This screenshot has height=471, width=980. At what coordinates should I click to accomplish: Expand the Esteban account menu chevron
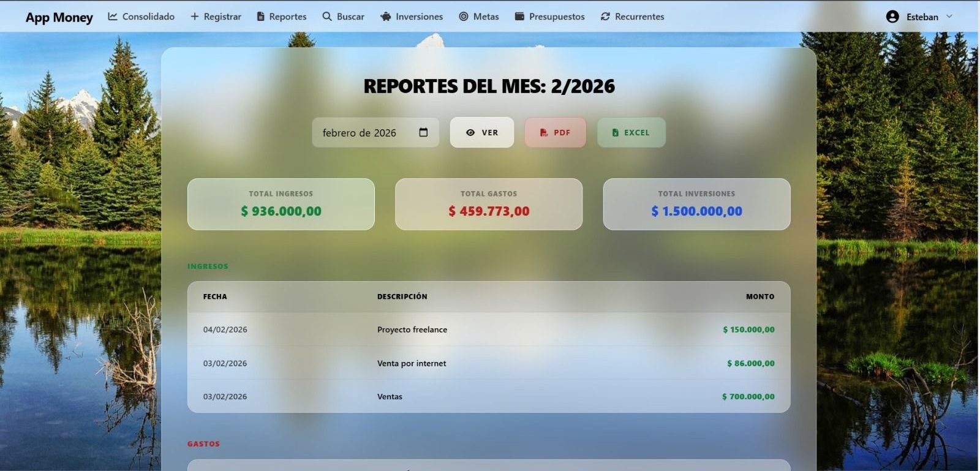pos(949,17)
